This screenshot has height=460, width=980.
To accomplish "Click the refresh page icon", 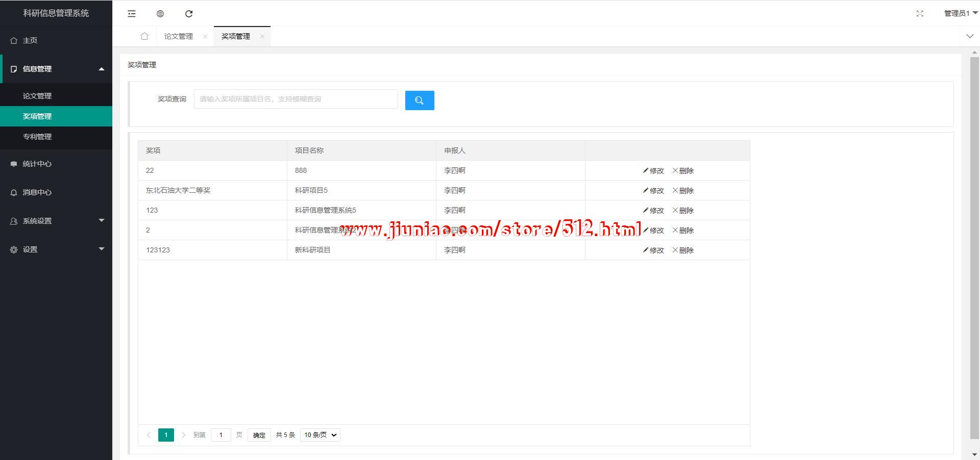I will (x=189, y=14).
